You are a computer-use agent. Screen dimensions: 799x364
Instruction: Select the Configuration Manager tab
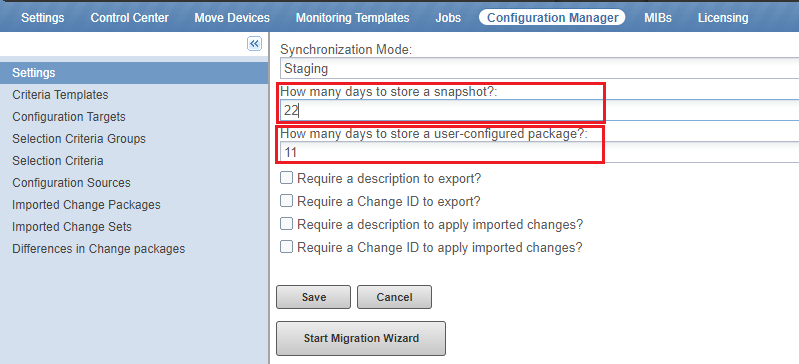pos(552,18)
